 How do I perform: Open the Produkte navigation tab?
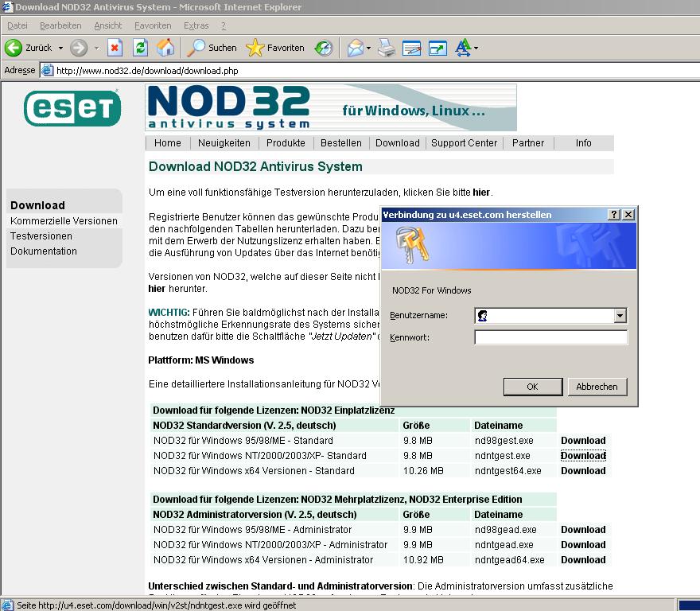tap(286, 143)
